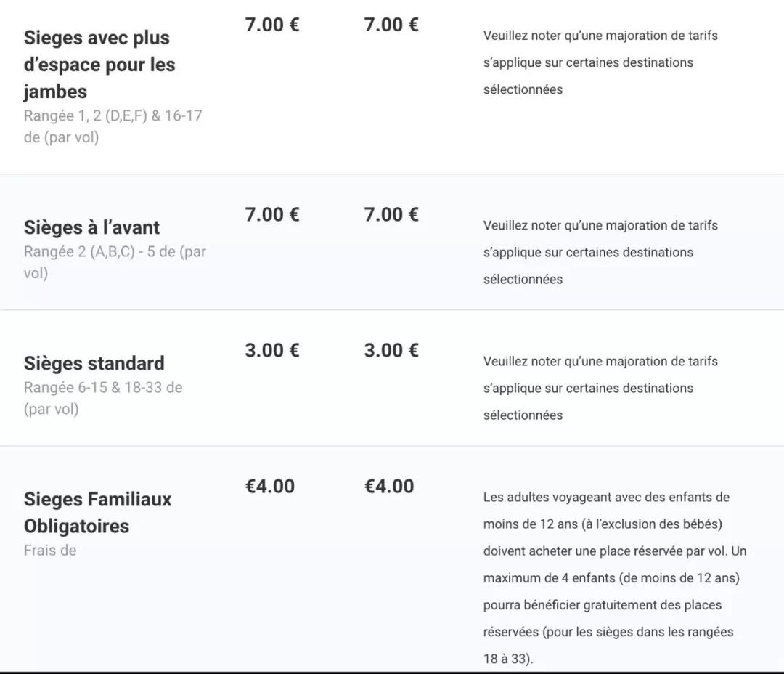The width and height of the screenshot is (784, 674).
Task: Click the family seats note about children
Action: [x=614, y=578]
